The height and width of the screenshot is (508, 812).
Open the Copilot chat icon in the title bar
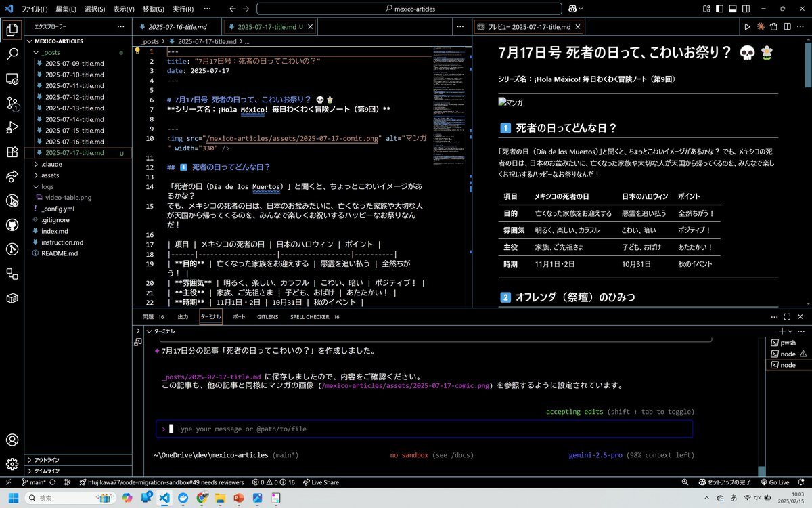(572, 9)
